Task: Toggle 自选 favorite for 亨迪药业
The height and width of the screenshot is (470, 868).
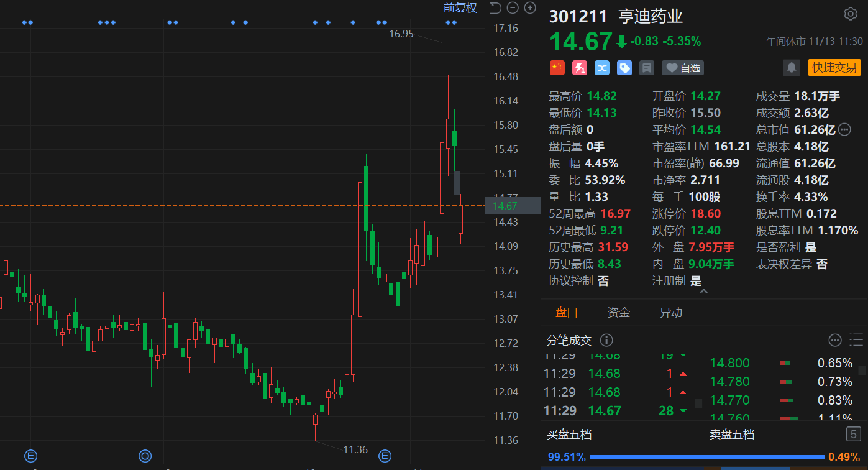Action: [x=683, y=68]
